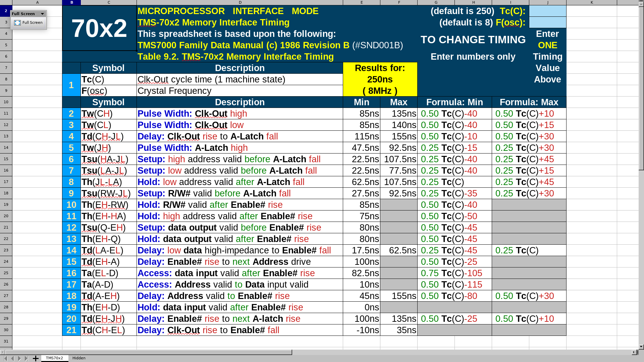Select the 47.5ns Min value cell
The image size is (644, 362).
point(362,148)
